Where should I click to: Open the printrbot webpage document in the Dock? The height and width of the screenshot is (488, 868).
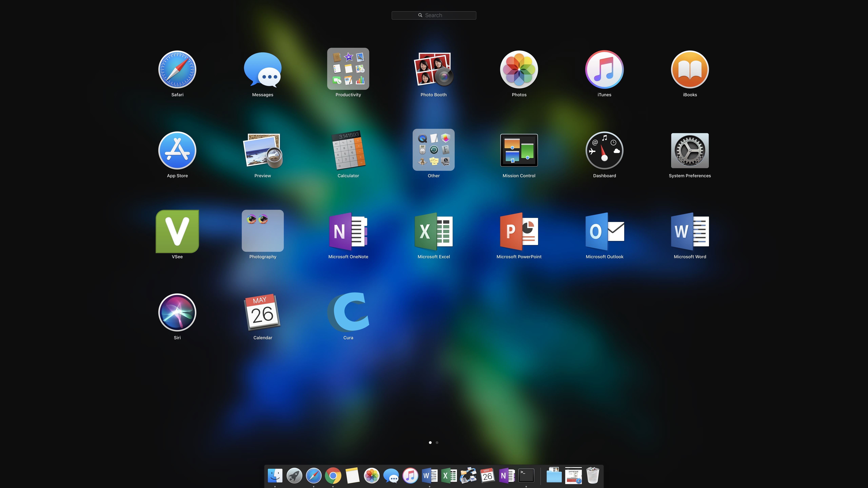(x=573, y=476)
